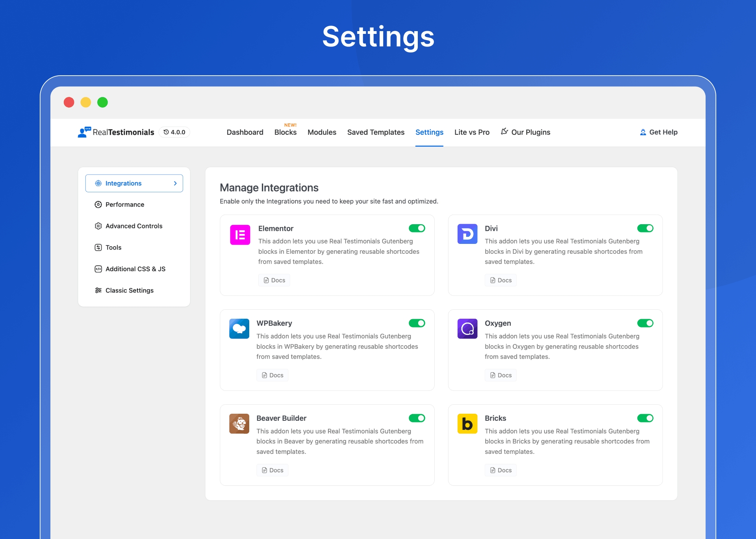Open Classic Settings section
The width and height of the screenshot is (756, 539).
(x=134, y=290)
